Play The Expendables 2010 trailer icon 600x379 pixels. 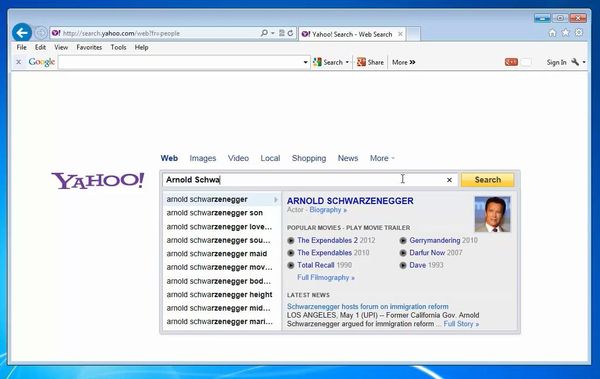coord(291,253)
